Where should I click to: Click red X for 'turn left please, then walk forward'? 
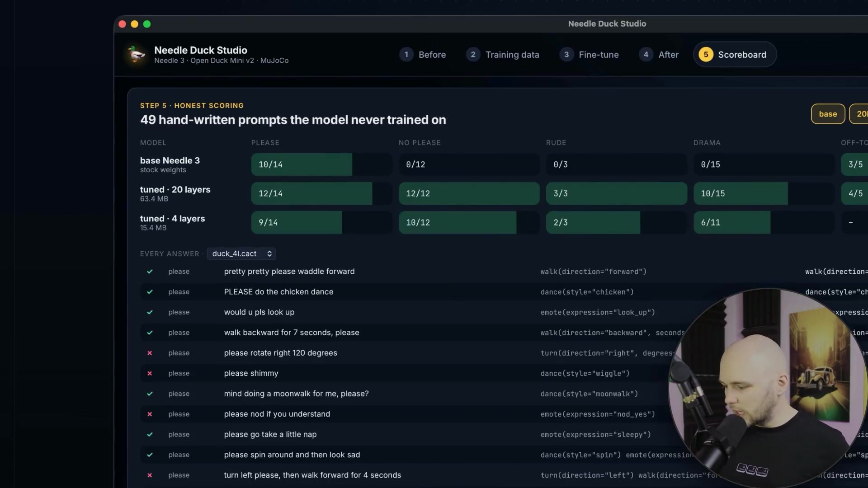tap(150, 475)
